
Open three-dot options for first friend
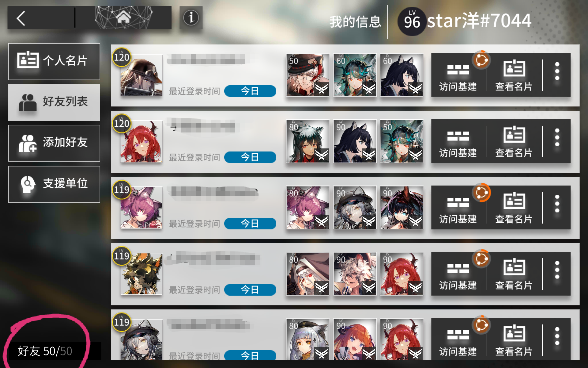click(x=557, y=71)
